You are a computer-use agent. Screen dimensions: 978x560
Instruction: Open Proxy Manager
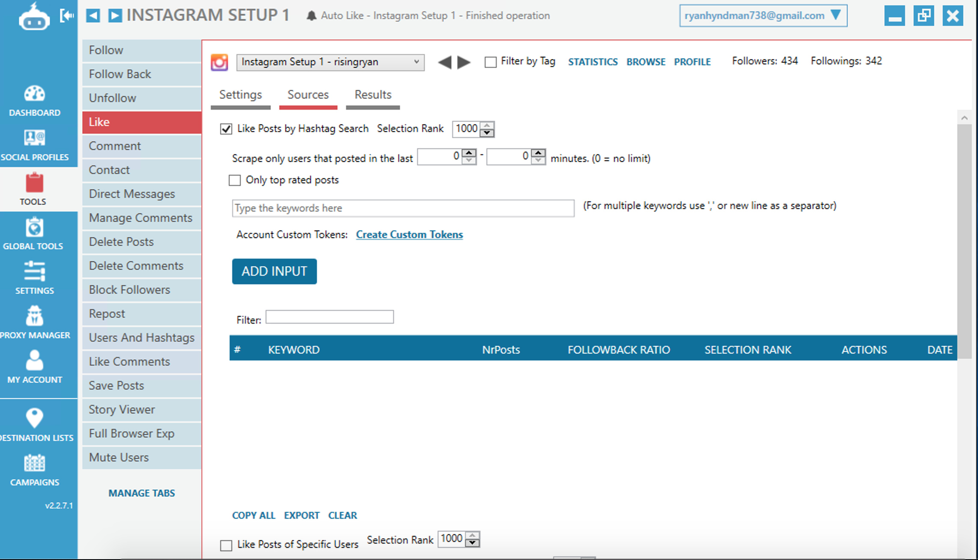pyautogui.click(x=35, y=323)
